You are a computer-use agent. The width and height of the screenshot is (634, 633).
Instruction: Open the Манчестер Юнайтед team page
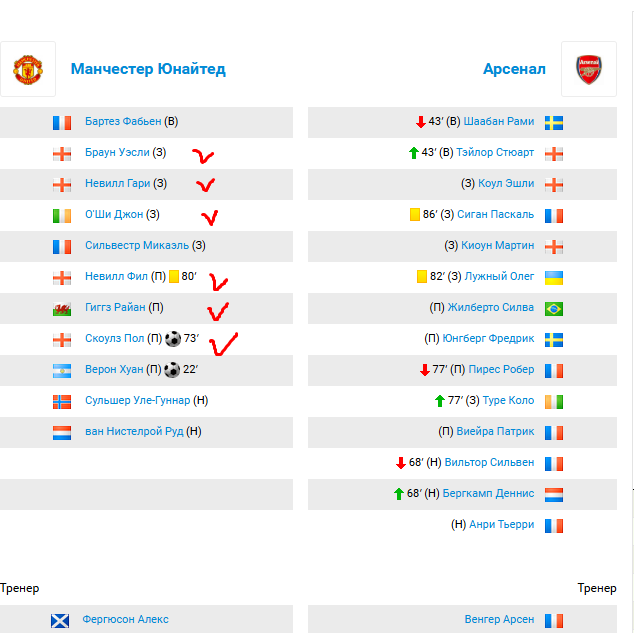148,69
